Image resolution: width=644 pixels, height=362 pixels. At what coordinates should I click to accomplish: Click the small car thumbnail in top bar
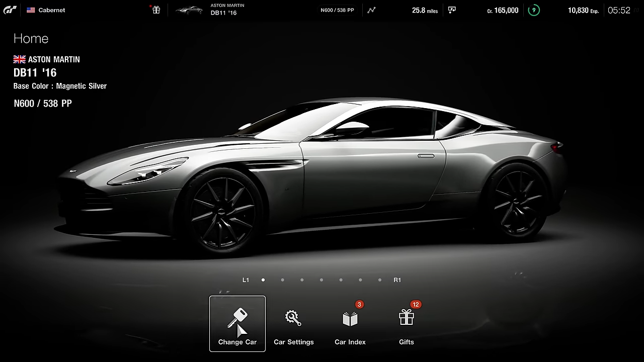point(189,10)
